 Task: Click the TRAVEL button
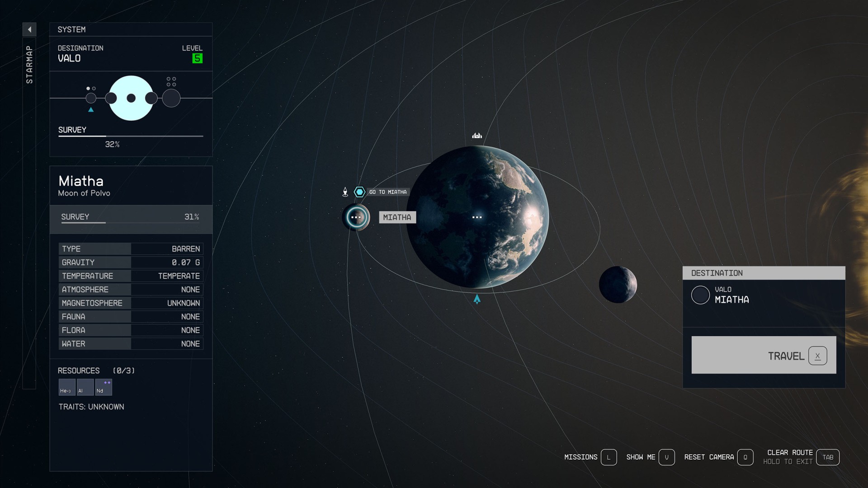click(x=764, y=355)
